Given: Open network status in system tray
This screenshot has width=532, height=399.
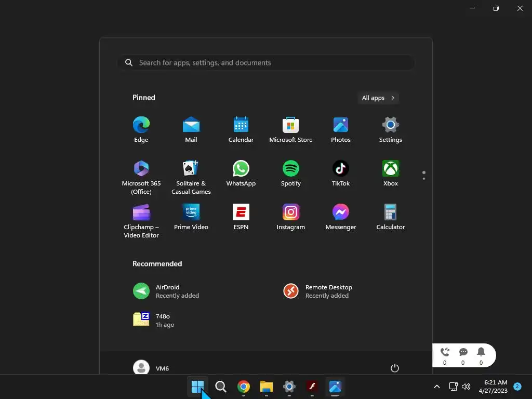Looking at the screenshot, I should click(453, 387).
